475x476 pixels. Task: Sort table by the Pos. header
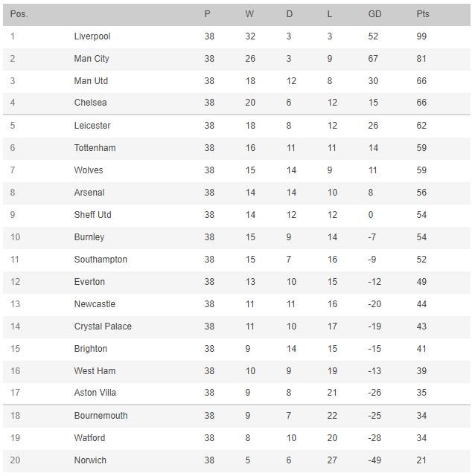[19, 14]
